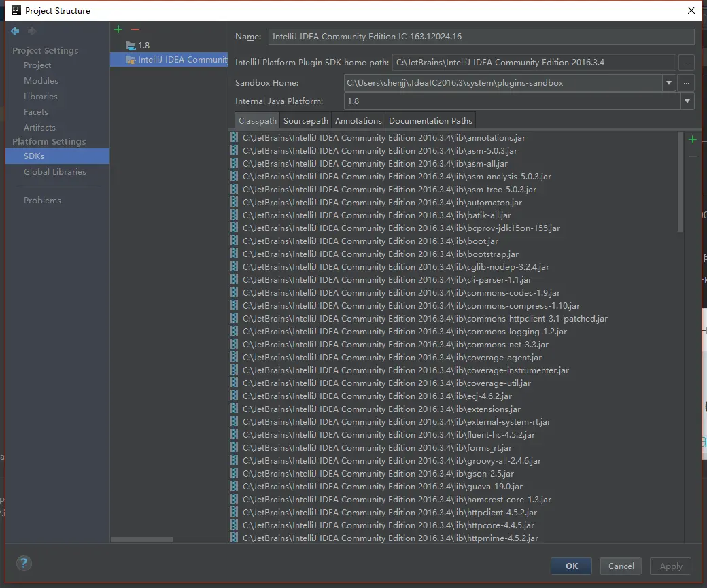Image resolution: width=707 pixels, height=588 pixels.
Task: Select the IntelliJ IDEA Community SDK entry
Action: (169, 60)
